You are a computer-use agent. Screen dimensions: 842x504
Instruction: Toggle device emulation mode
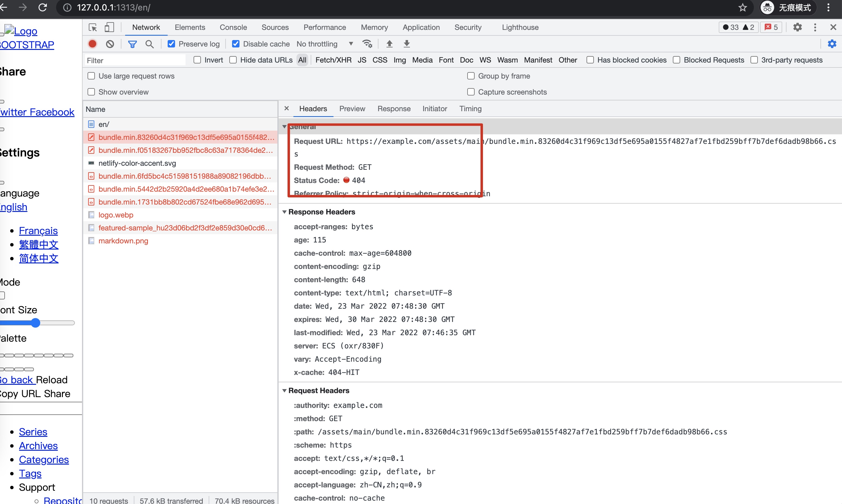(x=109, y=27)
